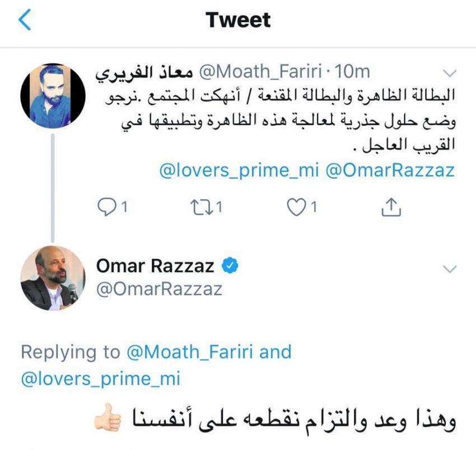Tap @Moath_Fariri in the Replying to line
This screenshot has width=476, height=450.
pos(190,352)
